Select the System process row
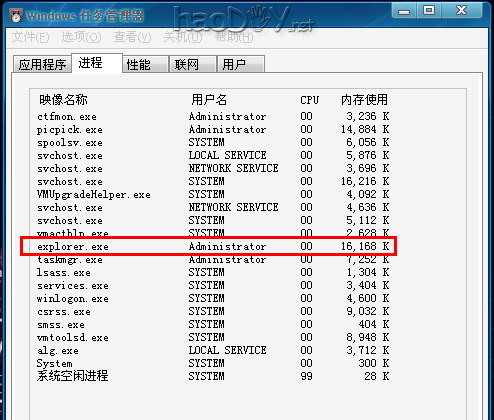Screen dimensions: 494x420 [x=213, y=363]
